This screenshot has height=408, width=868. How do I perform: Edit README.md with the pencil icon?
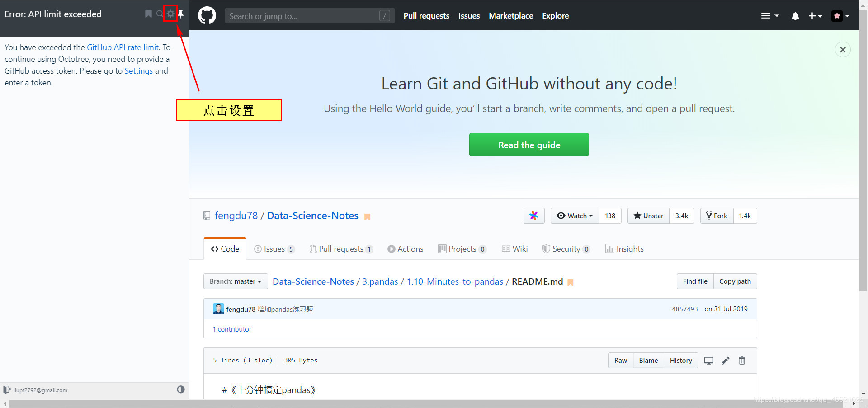pyautogui.click(x=725, y=361)
